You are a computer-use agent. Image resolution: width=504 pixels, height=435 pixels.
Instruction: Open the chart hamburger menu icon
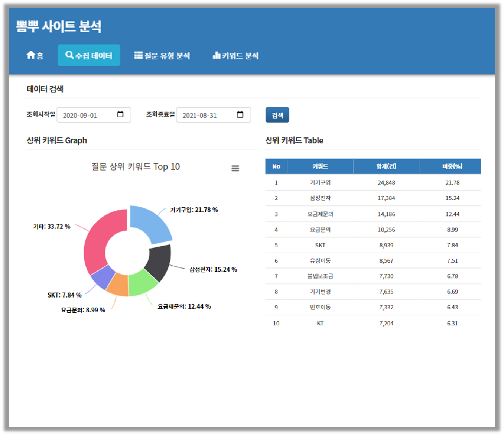tap(235, 168)
